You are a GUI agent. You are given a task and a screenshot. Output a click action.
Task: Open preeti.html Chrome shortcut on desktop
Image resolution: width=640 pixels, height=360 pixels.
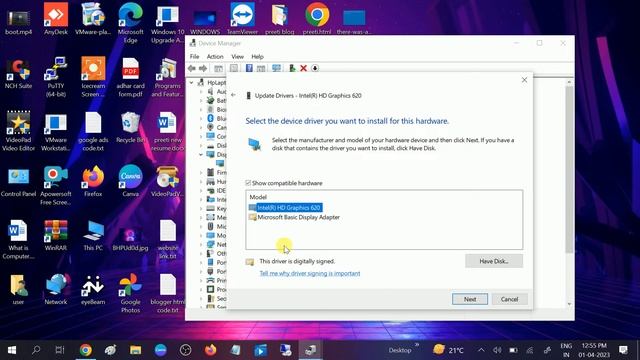pyautogui.click(x=317, y=18)
